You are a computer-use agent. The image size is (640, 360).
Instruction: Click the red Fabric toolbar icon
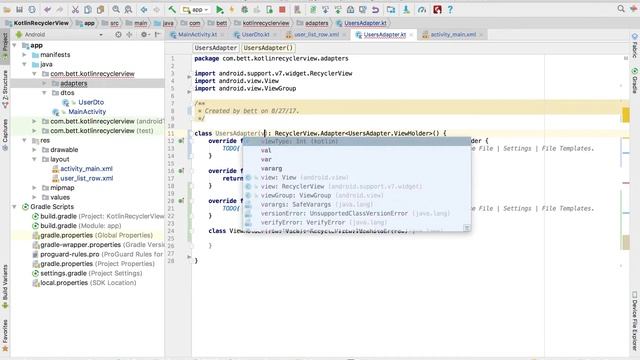point(437,9)
